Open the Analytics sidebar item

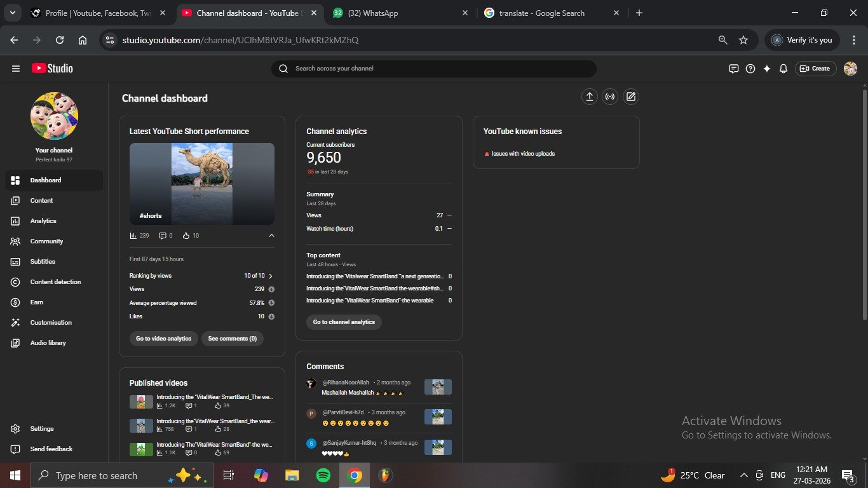point(43,221)
